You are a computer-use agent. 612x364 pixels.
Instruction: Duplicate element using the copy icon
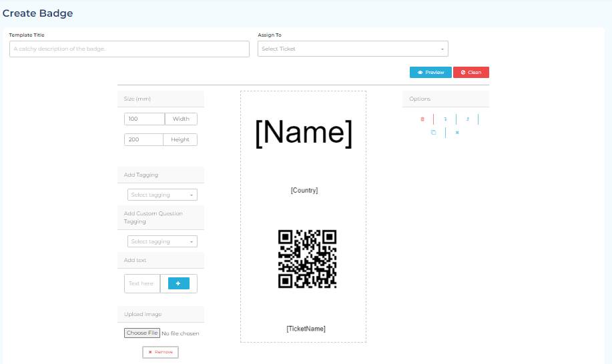pyautogui.click(x=433, y=133)
